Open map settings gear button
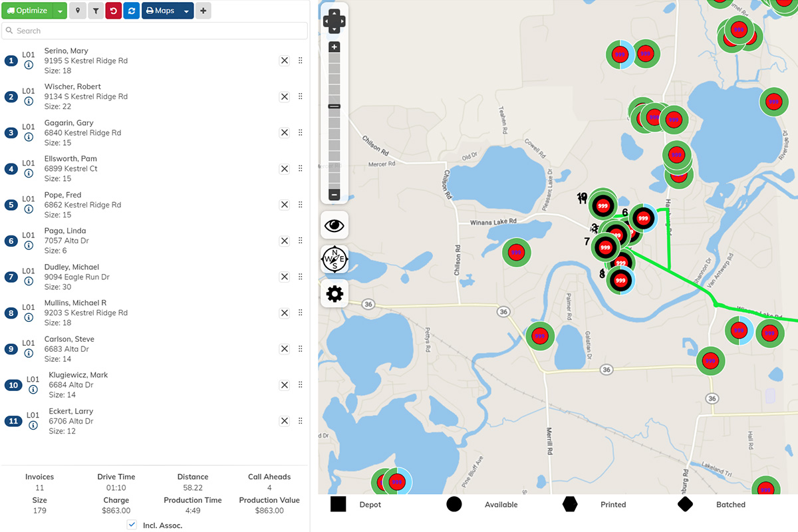This screenshot has height=532, width=798. click(334, 293)
